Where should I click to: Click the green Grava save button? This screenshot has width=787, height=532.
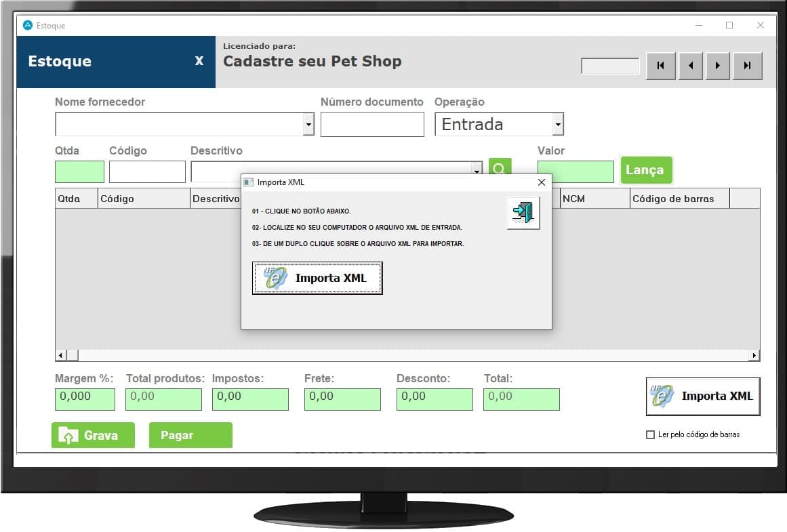tap(93, 435)
